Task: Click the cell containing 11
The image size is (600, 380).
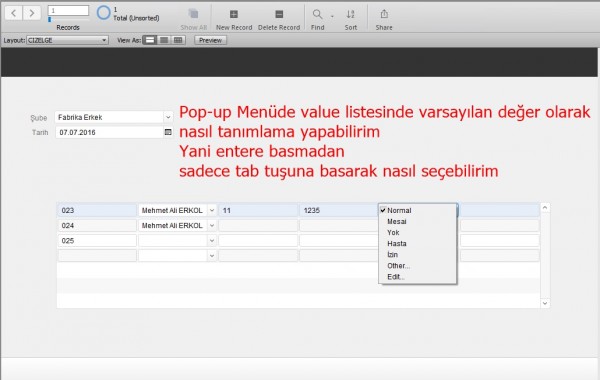Action: click(258, 210)
